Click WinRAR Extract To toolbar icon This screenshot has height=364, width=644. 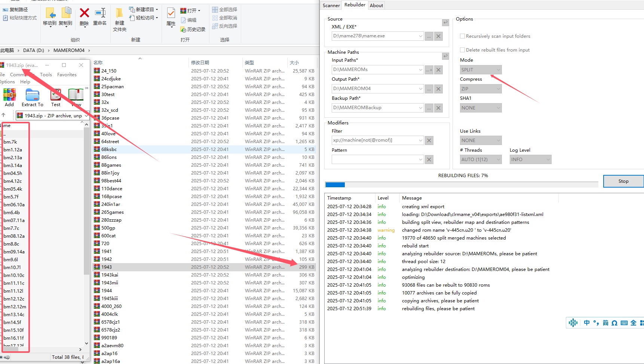point(33,98)
